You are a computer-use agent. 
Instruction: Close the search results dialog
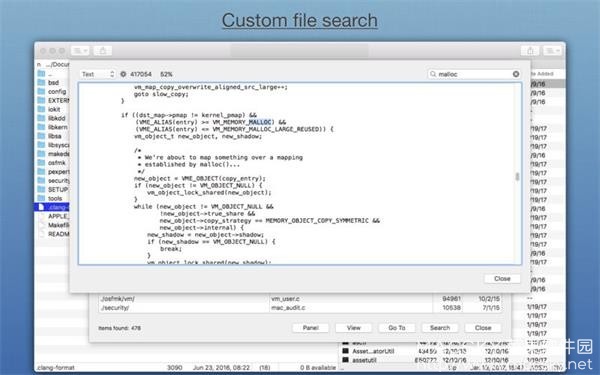(x=483, y=328)
